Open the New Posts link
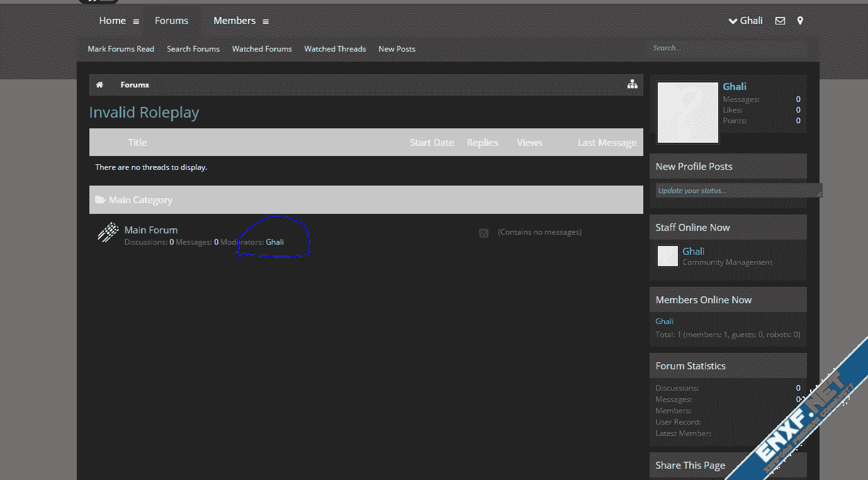Image resolution: width=868 pixels, height=480 pixels. [397, 49]
